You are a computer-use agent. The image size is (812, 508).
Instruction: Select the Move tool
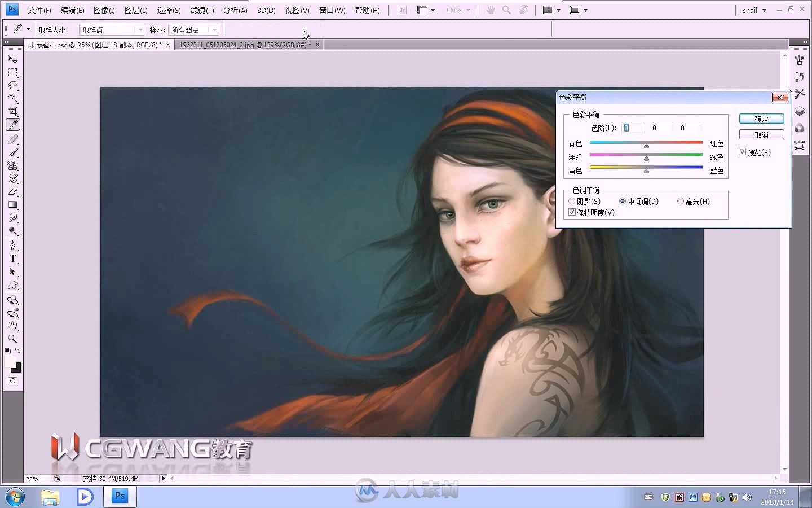(x=12, y=59)
